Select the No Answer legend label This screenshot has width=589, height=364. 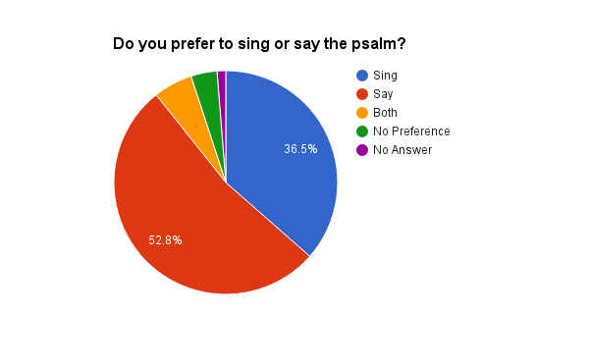point(402,150)
